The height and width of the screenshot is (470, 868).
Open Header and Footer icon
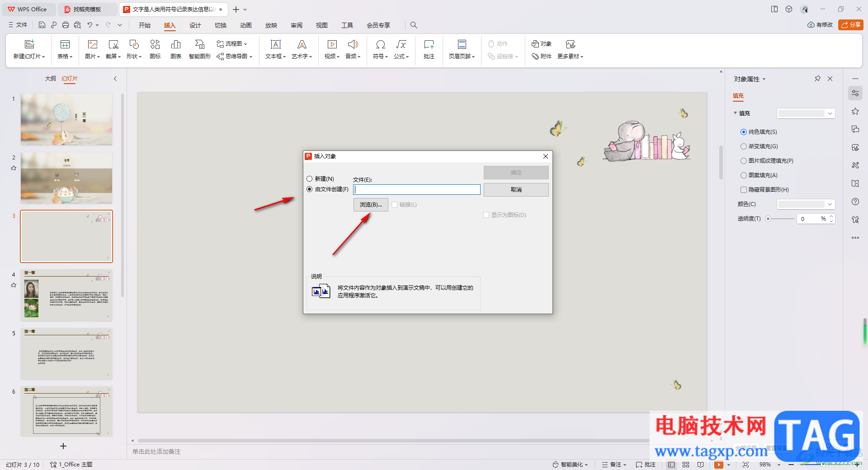click(462, 44)
